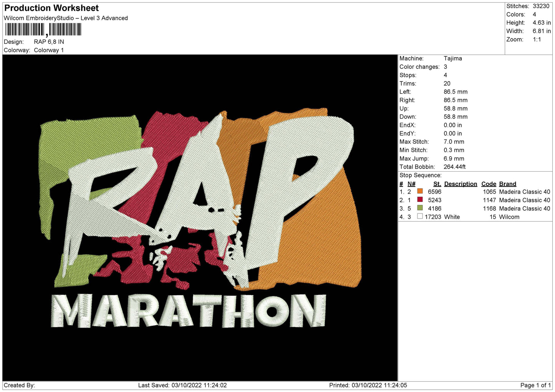
Task: Click stitch count 6596 in row 1
Action: tap(435, 192)
